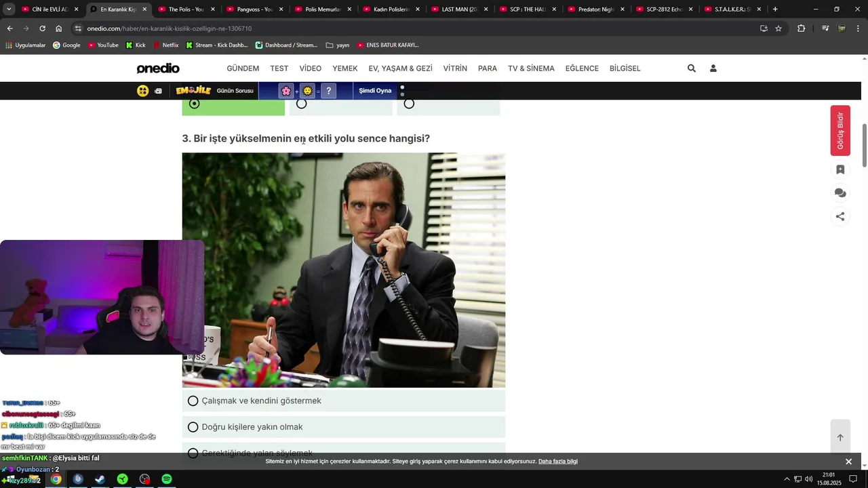This screenshot has width=868, height=488.
Task: Select the middle radio option of question two
Action: pos(302,104)
